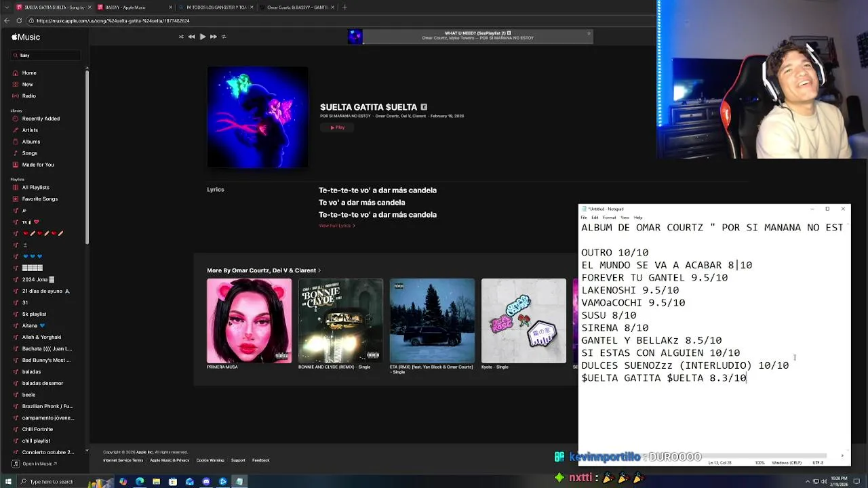
Task: Click the browser address bar URL
Action: coord(113,20)
